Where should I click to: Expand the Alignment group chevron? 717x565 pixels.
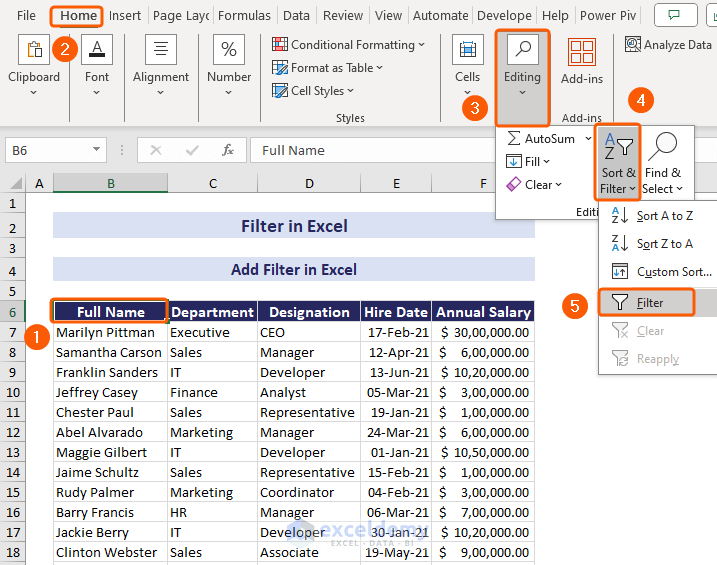pos(161,92)
